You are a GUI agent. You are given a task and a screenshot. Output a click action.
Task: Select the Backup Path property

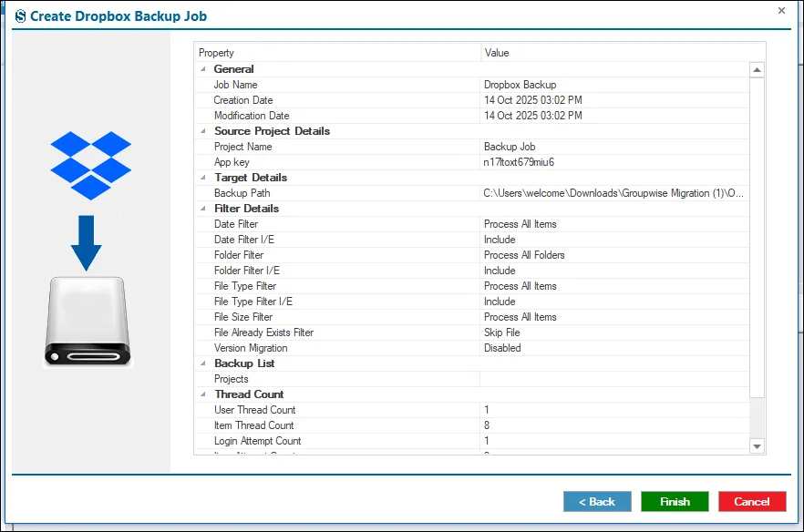242,193
